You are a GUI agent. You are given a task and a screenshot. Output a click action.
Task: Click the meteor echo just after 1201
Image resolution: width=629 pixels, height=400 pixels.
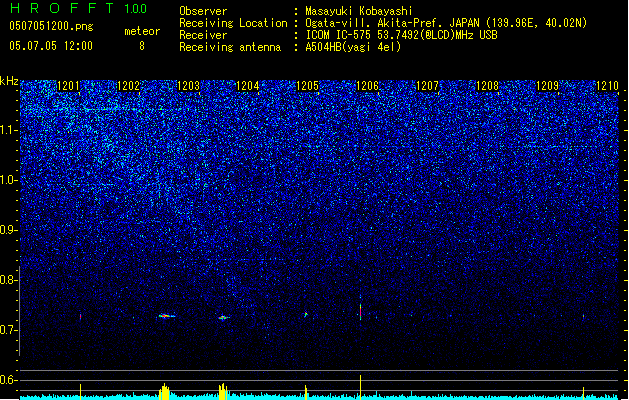pos(81,317)
